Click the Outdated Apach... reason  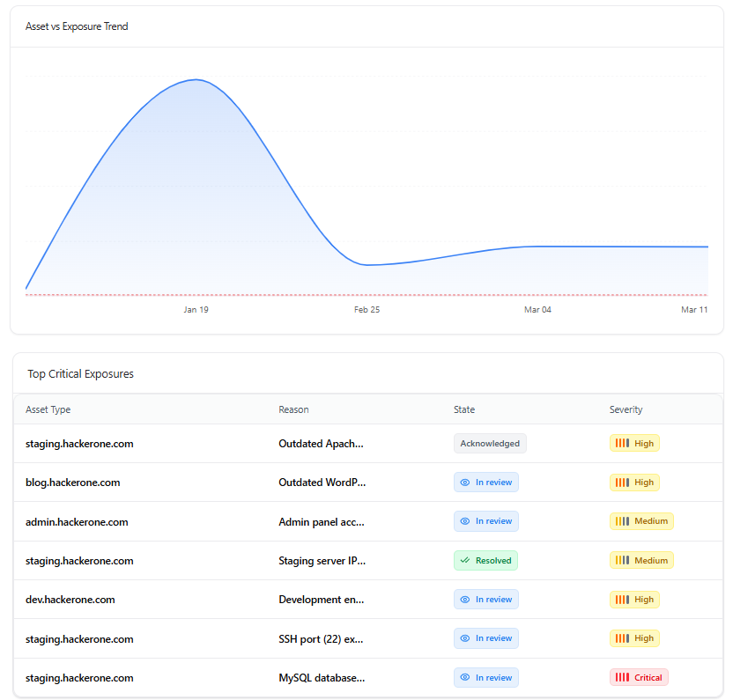coord(322,444)
